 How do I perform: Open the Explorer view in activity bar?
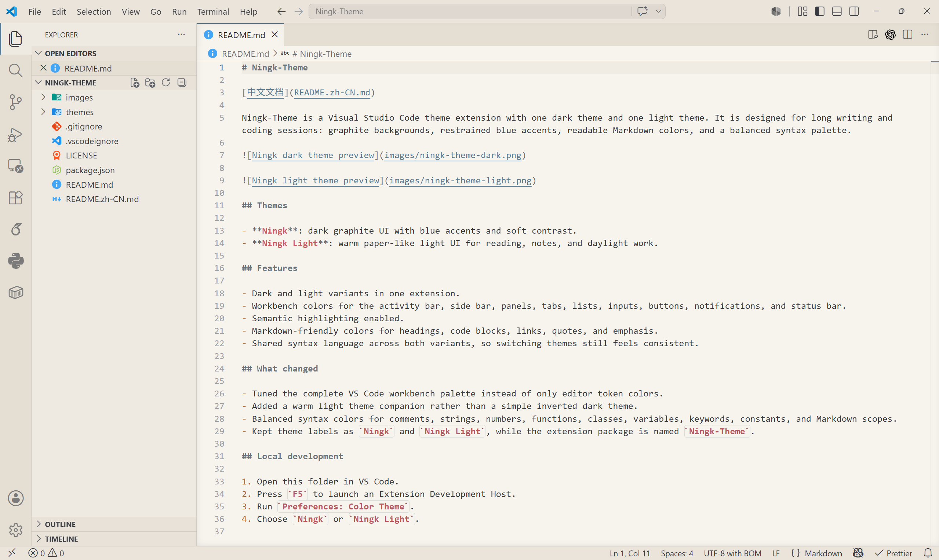point(15,39)
